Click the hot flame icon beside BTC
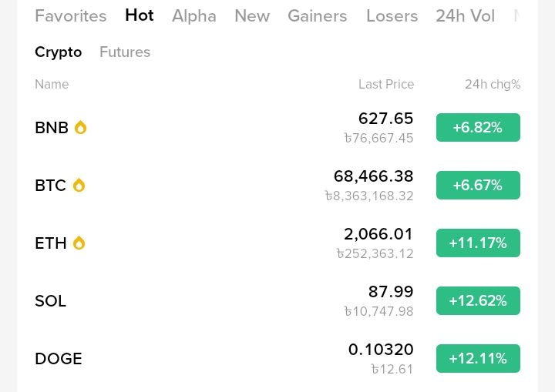The image size is (555, 392). [x=79, y=186]
